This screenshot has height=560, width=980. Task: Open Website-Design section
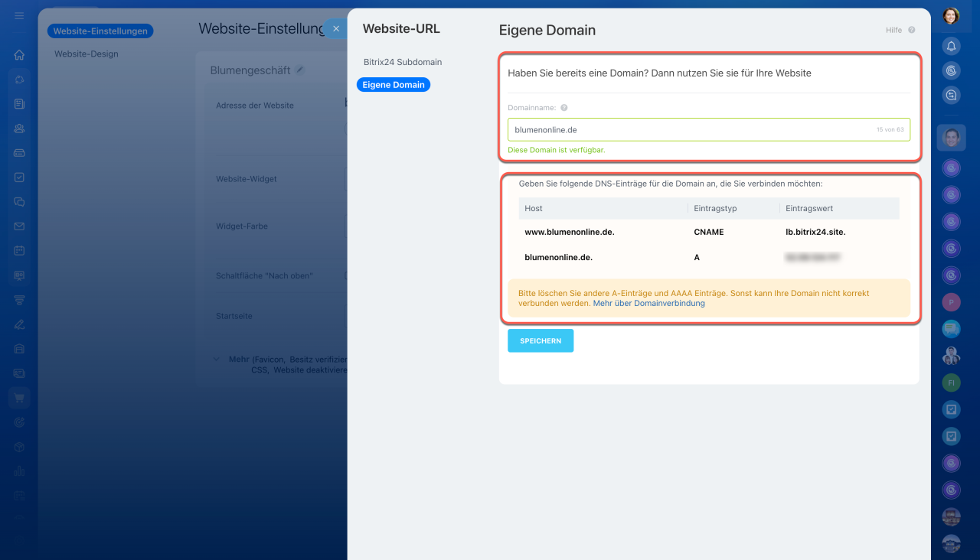[x=87, y=54]
